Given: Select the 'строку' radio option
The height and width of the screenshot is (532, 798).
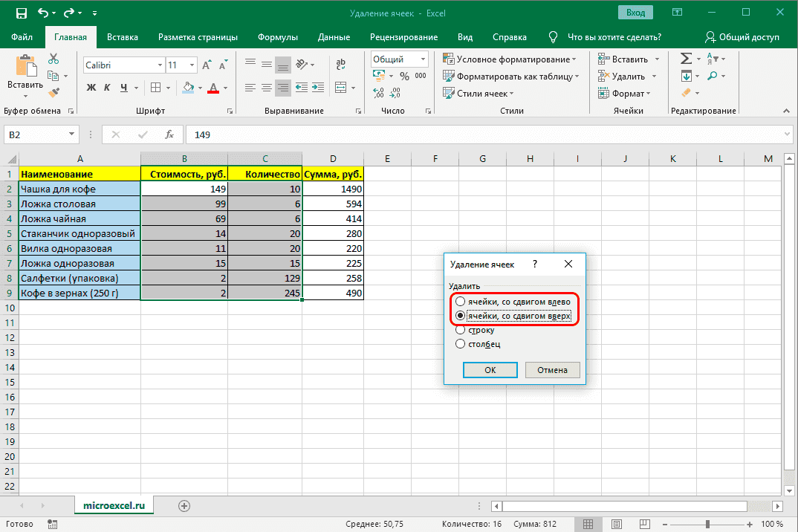Looking at the screenshot, I should point(461,330).
